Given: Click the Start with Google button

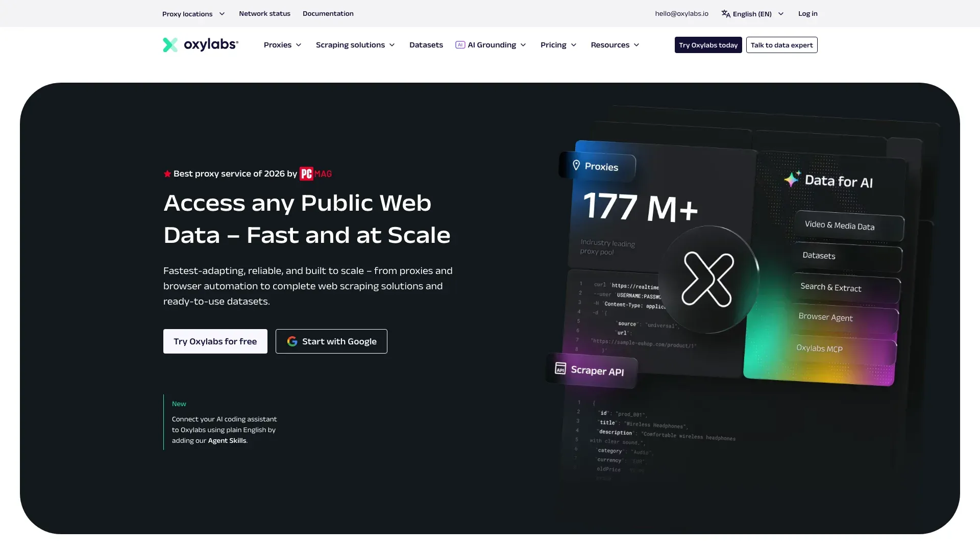Looking at the screenshot, I should point(331,341).
